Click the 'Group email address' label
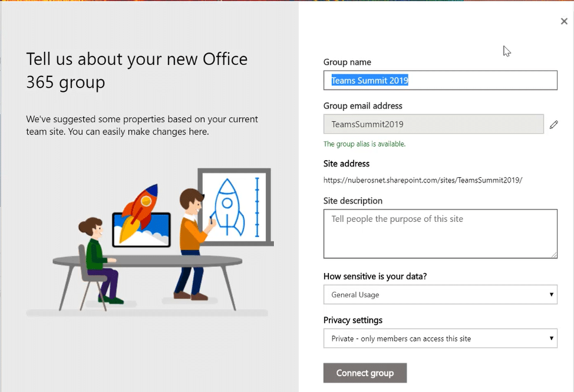Image resolution: width=574 pixels, height=392 pixels. click(x=363, y=106)
